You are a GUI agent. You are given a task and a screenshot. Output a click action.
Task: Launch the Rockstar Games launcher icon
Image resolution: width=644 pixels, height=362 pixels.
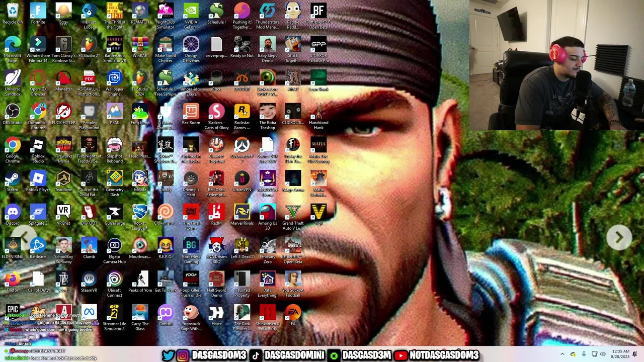coord(242,117)
